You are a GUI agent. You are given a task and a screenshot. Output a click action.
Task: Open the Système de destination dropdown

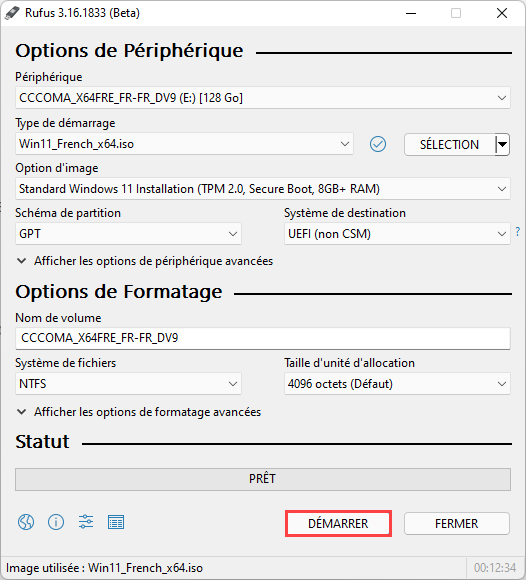(397, 234)
